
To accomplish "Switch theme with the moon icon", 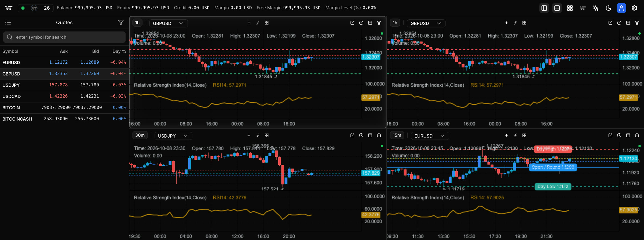I will (608, 8).
